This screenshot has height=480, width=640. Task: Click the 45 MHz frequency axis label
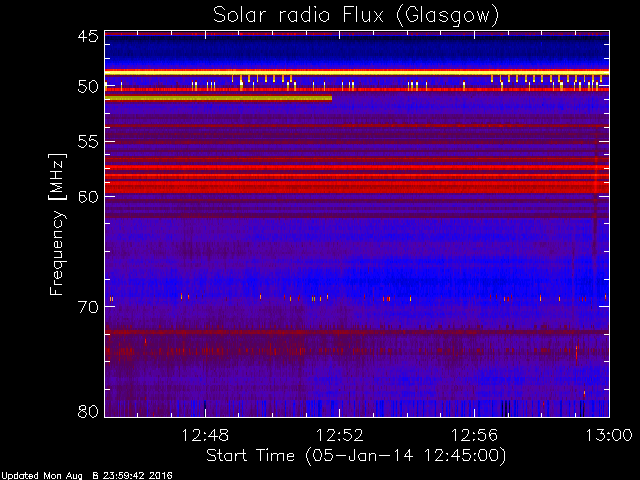[x=88, y=37]
